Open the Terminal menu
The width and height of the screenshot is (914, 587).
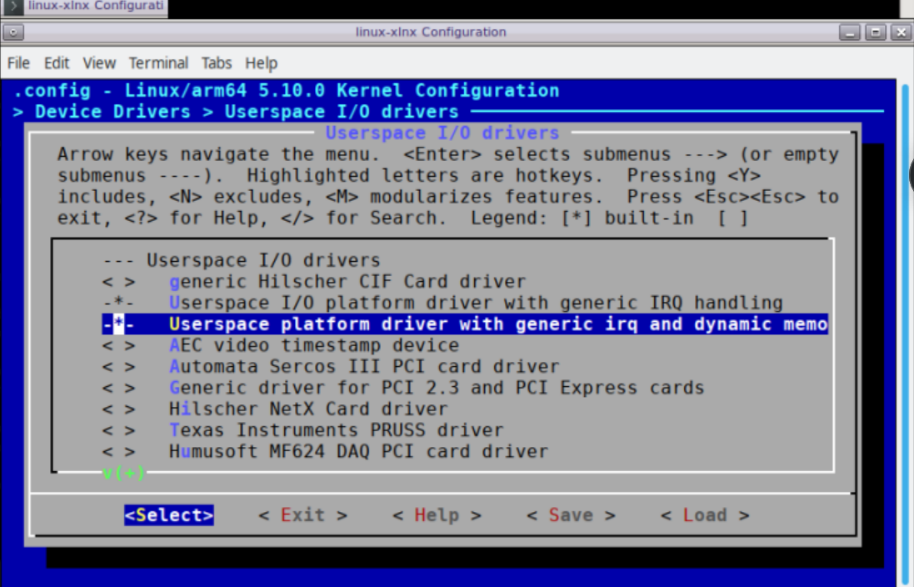coord(159,63)
